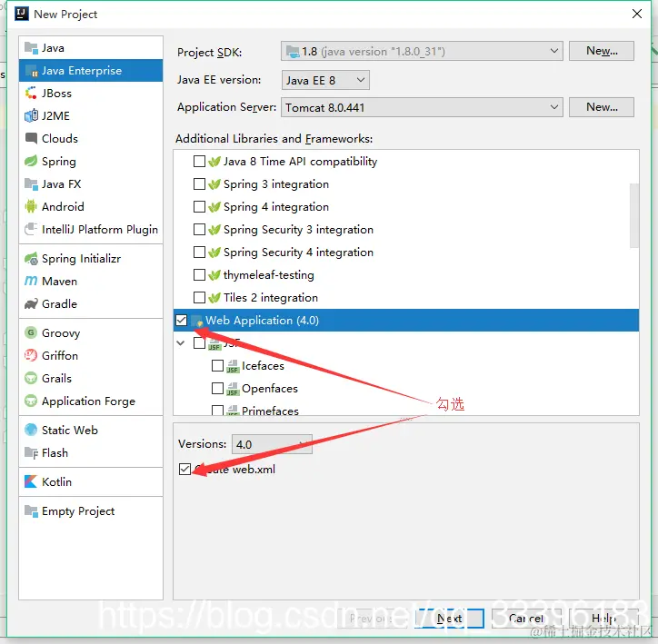Image resolution: width=658 pixels, height=644 pixels.
Task: Select the Java Enterprise list label
Action: click(82, 71)
